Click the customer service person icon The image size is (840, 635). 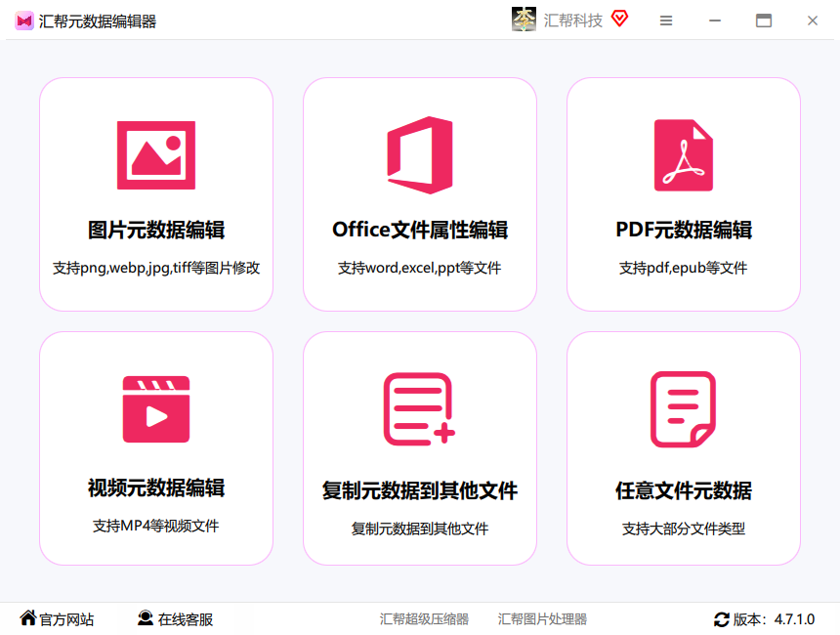pyautogui.click(x=146, y=617)
